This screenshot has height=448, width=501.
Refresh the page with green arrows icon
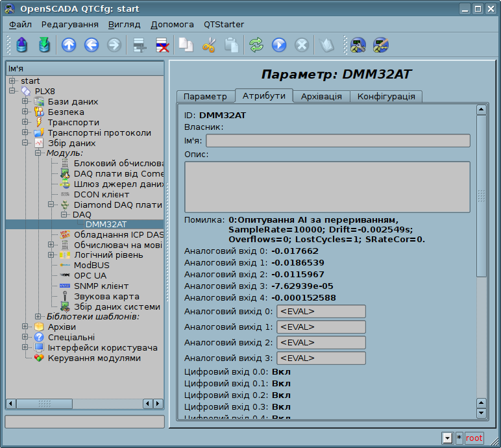point(256,45)
